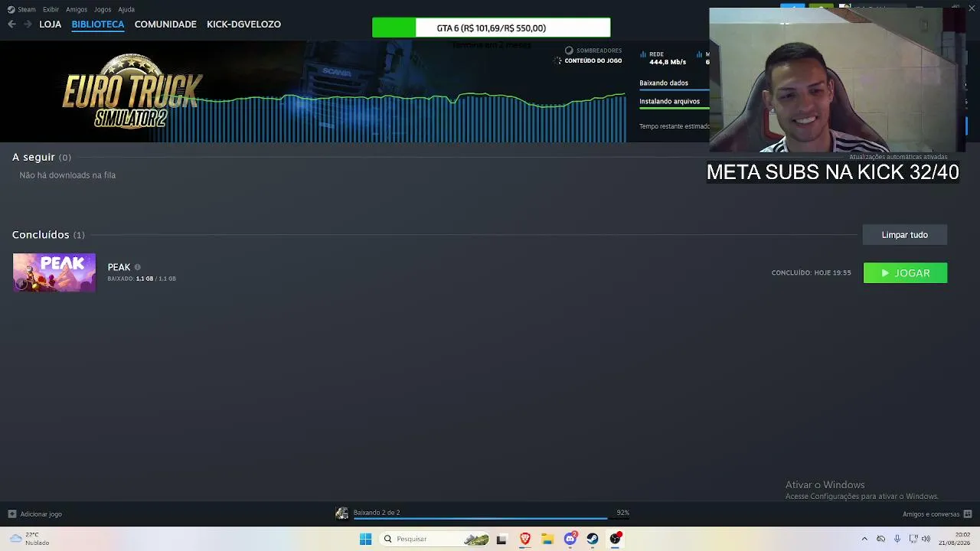Click the plus icon for Adicionar jogo
This screenshot has height=551, width=980.
click(x=11, y=514)
